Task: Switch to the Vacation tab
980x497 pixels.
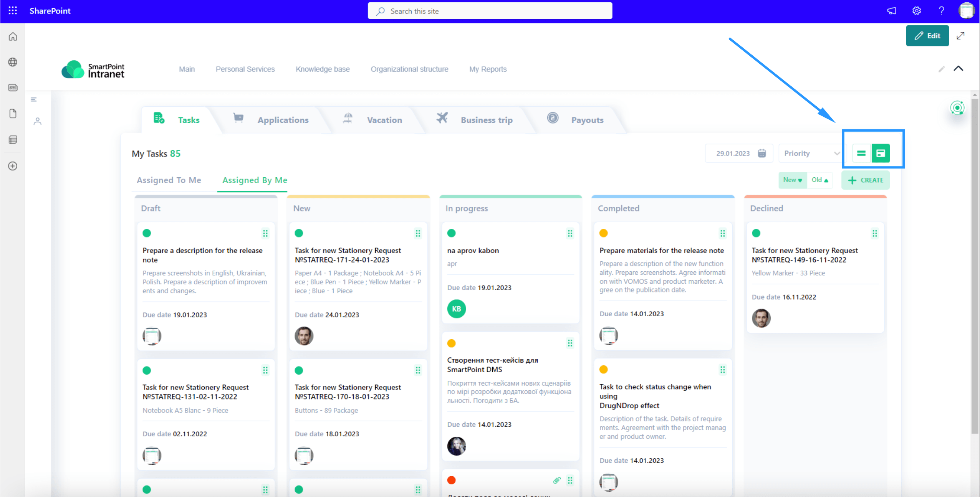Action: click(384, 120)
